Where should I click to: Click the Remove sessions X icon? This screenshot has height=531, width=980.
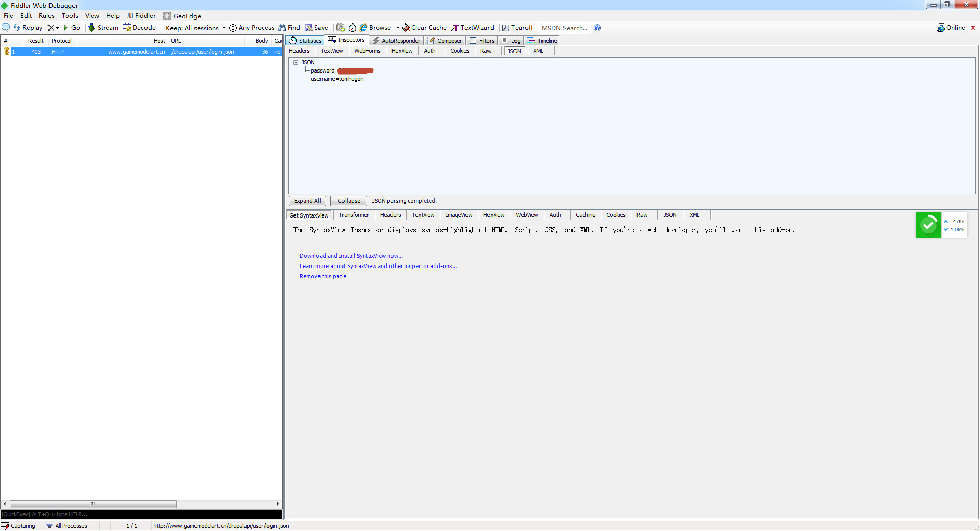pos(51,28)
